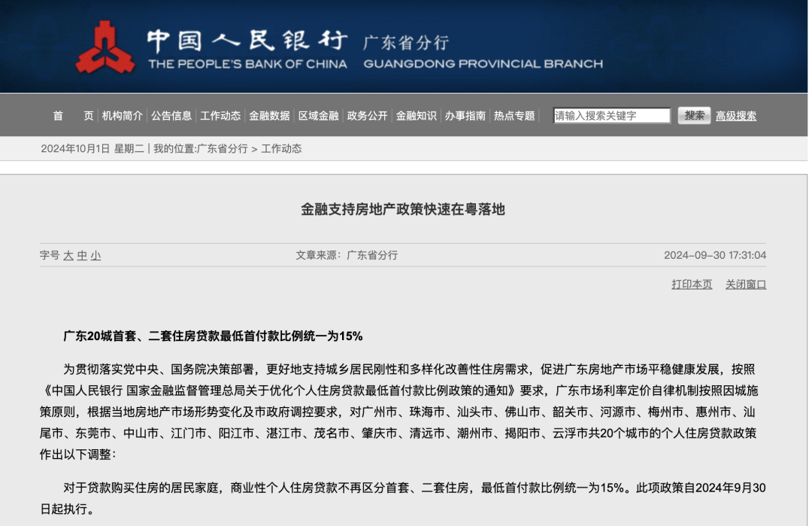Viewport: 812px width, 526px height.
Task: Click THE PEOPLE'S BANK OF CHINA text
Action: [247, 64]
